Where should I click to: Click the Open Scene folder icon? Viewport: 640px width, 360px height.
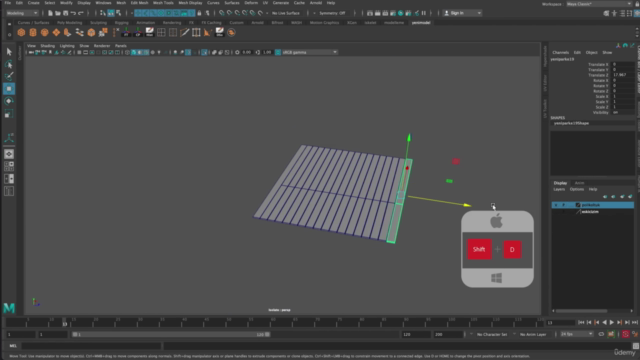58,13
